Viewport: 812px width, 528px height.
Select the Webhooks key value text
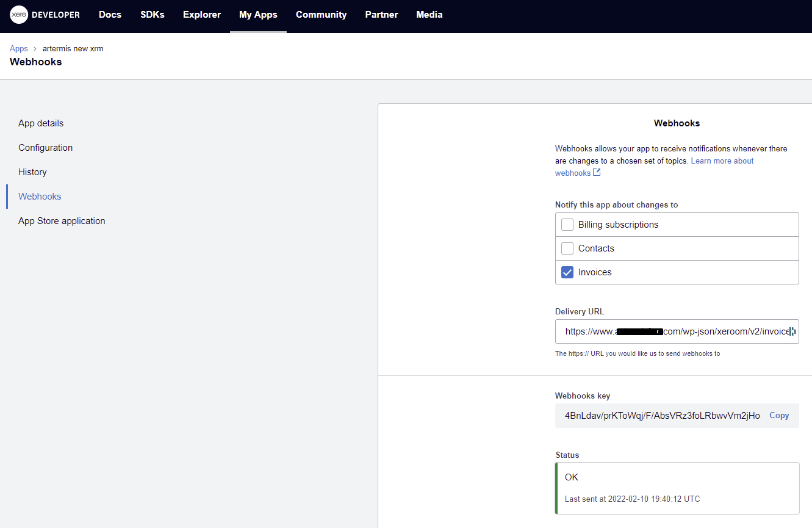663,416
